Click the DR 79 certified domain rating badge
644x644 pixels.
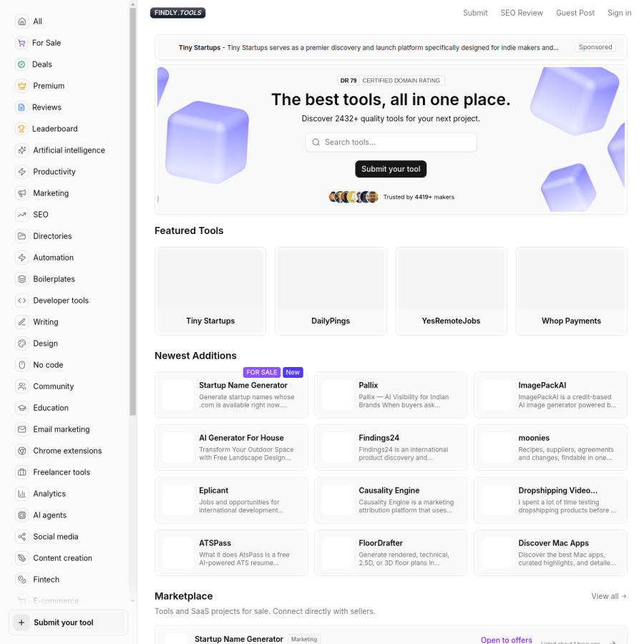pos(391,80)
